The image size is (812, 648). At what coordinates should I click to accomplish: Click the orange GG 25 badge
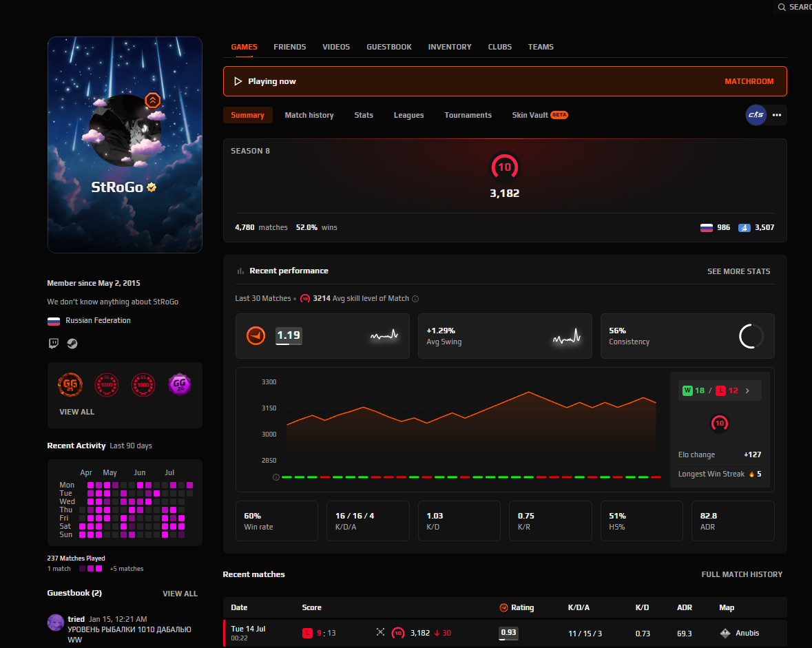(70, 385)
